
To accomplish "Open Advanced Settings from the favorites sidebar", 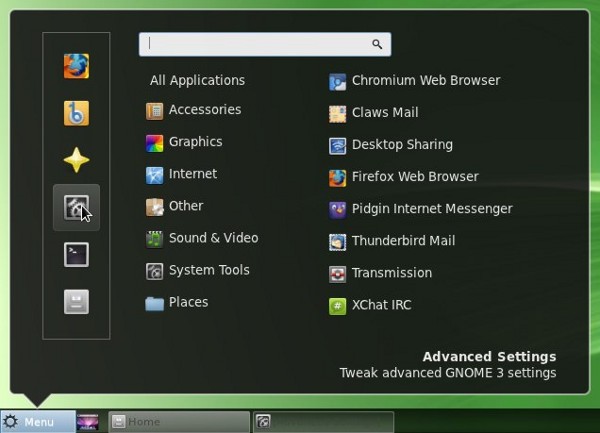I will coord(76,207).
